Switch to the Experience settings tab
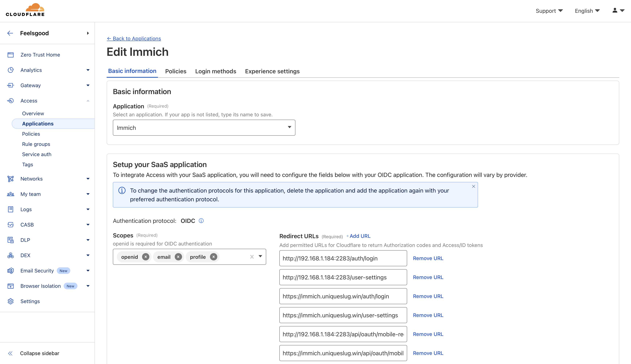Screen dimensions: 631x364 (272, 71)
